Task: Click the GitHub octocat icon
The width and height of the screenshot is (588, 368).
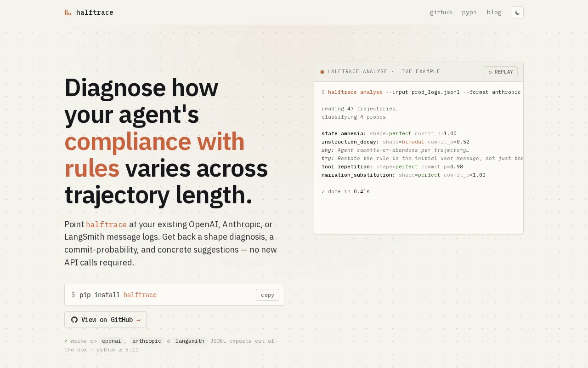Action: coord(74,320)
